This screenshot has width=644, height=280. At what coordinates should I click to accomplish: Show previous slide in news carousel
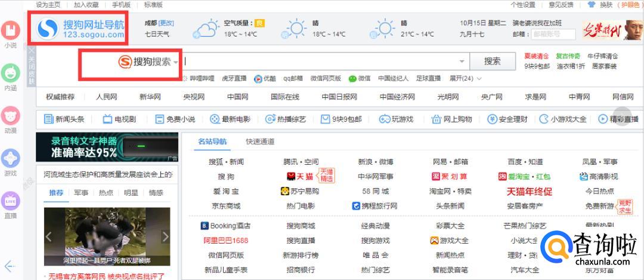click(x=48, y=236)
